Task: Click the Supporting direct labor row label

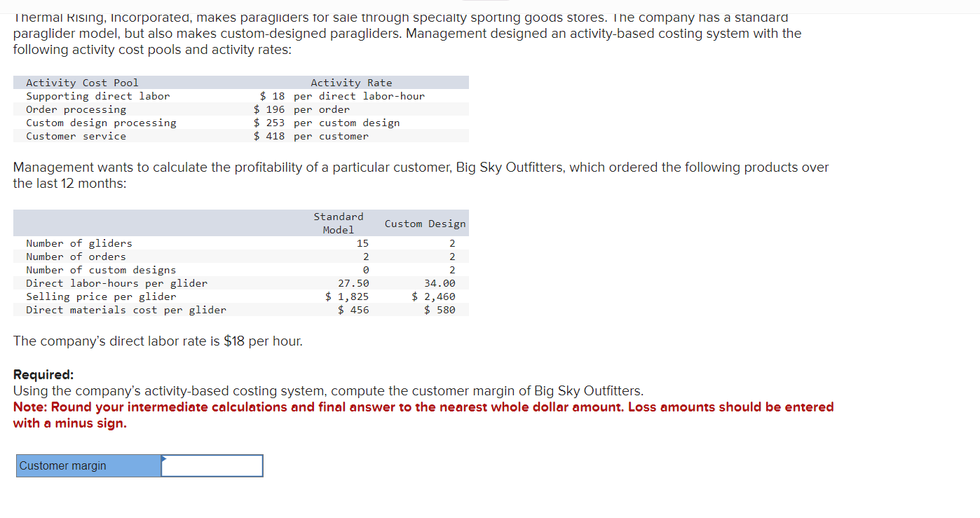Action: pyautogui.click(x=97, y=96)
